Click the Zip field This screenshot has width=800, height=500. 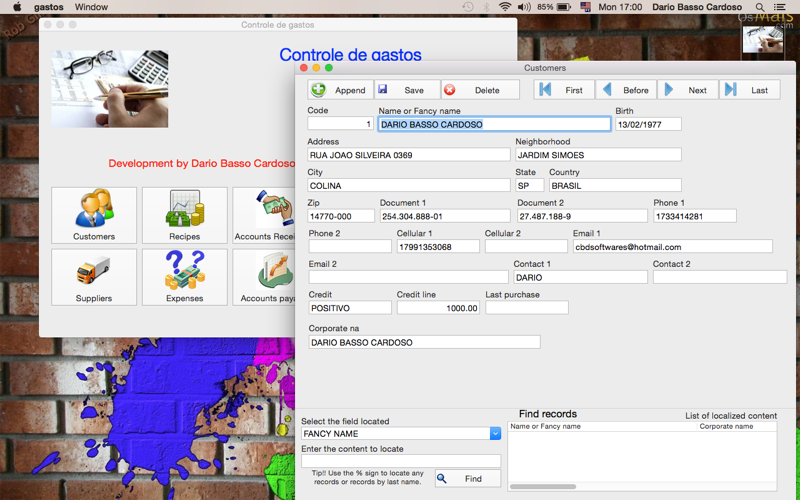coord(341,216)
